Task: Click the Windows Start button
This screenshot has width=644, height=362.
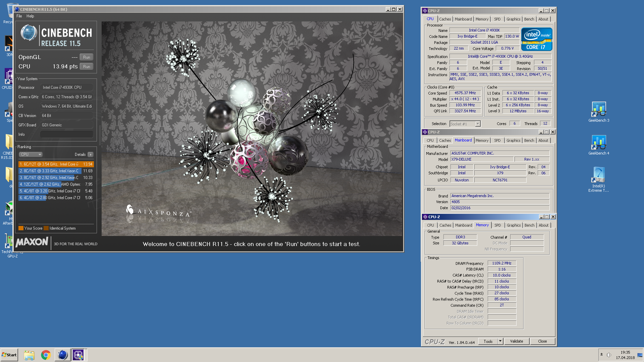Action: point(9,355)
